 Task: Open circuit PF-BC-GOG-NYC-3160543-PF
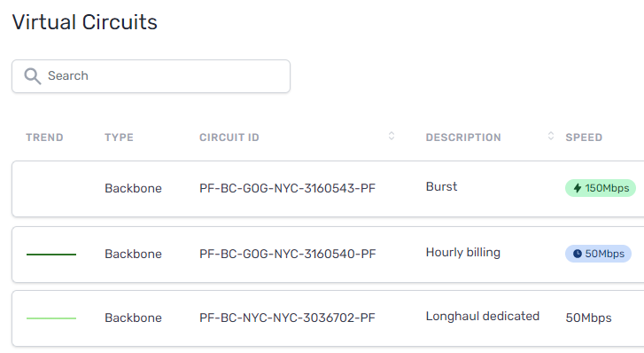pyautogui.click(x=288, y=188)
